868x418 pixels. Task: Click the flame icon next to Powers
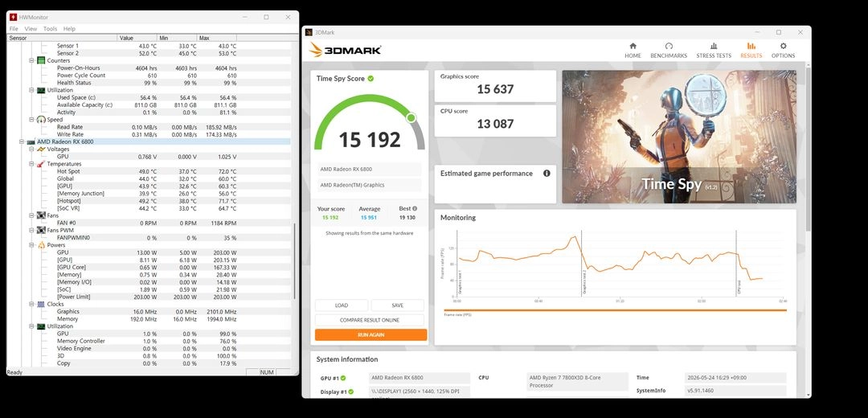[x=41, y=244]
